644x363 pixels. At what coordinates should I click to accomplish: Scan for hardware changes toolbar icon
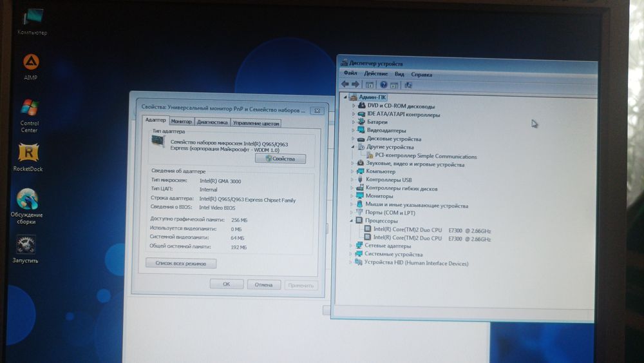[408, 85]
